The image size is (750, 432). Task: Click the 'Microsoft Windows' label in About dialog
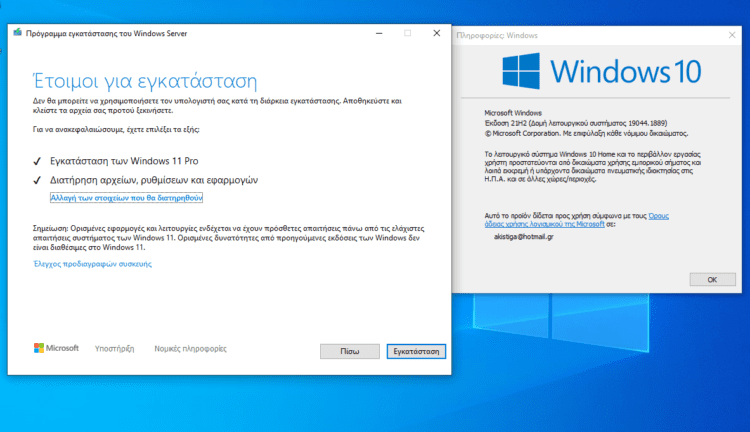[x=513, y=113]
